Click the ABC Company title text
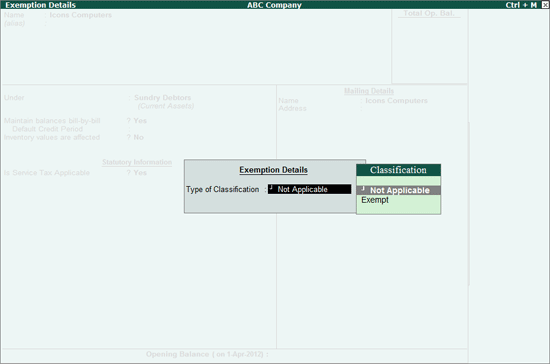Screen dimensions: 550x364 (x=274, y=5)
